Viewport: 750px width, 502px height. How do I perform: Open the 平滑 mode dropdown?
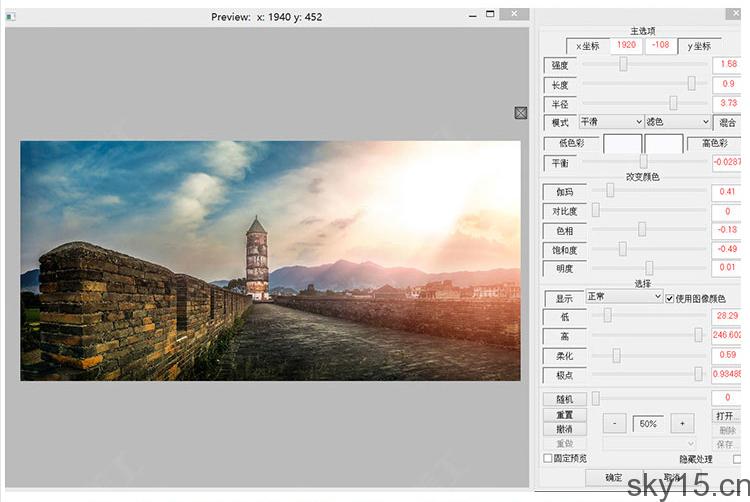[x=611, y=122]
